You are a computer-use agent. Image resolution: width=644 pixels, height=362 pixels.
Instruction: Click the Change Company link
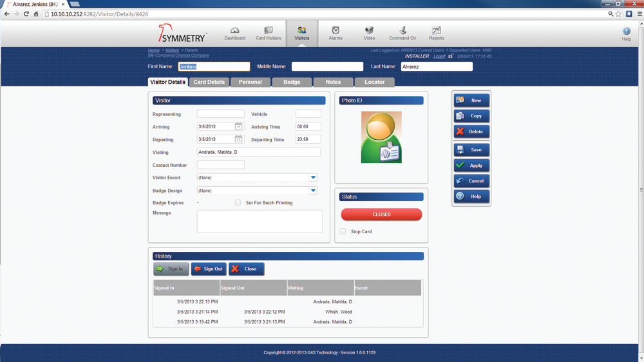click(x=192, y=55)
